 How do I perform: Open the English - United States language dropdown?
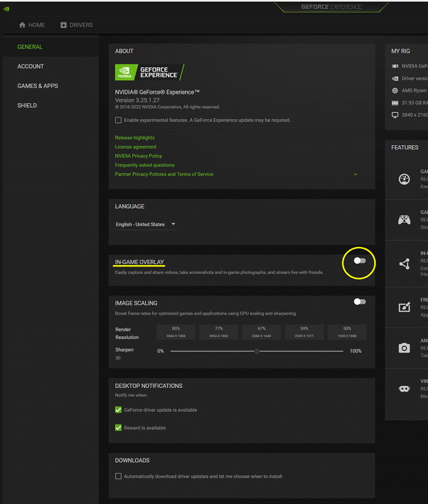[x=146, y=224]
